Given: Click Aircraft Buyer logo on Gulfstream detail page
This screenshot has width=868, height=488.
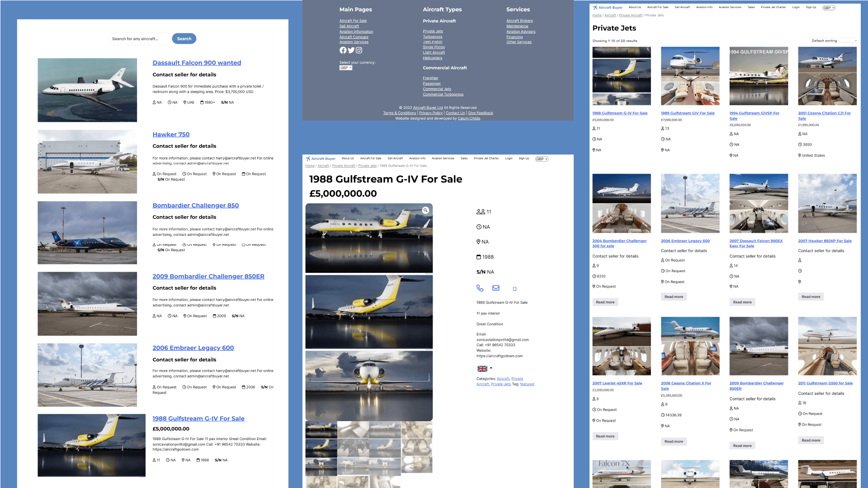Looking at the screenshot, I should (321, 159).
